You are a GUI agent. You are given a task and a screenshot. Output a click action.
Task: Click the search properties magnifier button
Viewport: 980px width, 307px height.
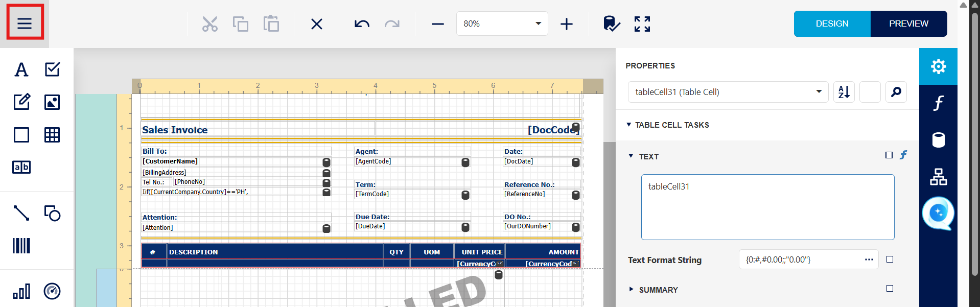896,92
